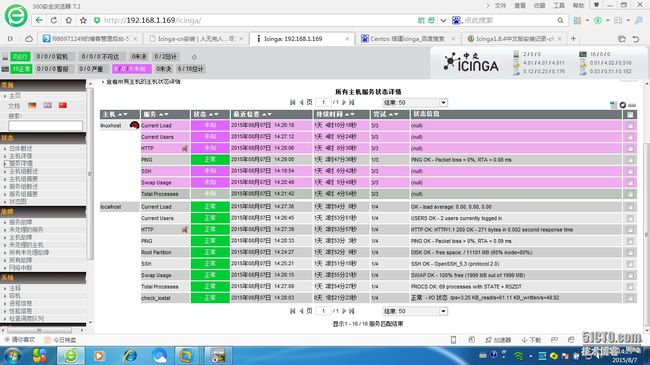Open a new tab with plus button
Screen dimensions: 650x365
tap(573, 39)
